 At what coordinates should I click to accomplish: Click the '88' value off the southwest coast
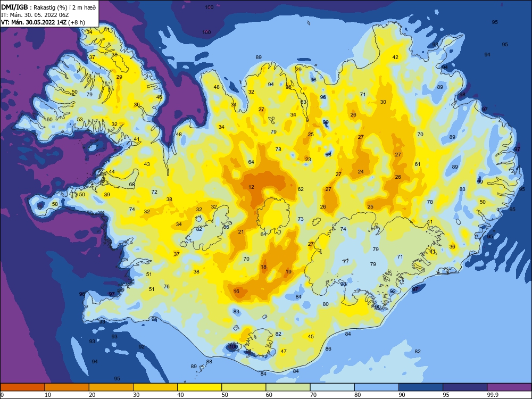pos(209,362)
